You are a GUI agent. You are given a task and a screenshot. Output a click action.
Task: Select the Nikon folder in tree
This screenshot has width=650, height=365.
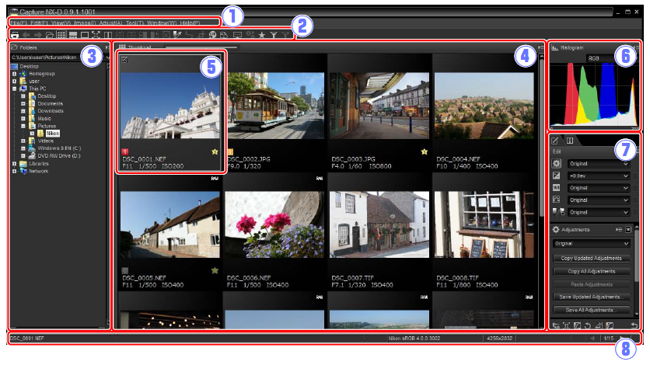(x=53, y=134)
